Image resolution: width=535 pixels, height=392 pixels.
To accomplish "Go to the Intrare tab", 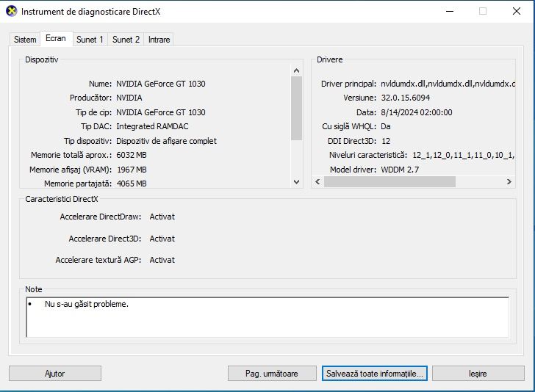I will click(159, 40).
